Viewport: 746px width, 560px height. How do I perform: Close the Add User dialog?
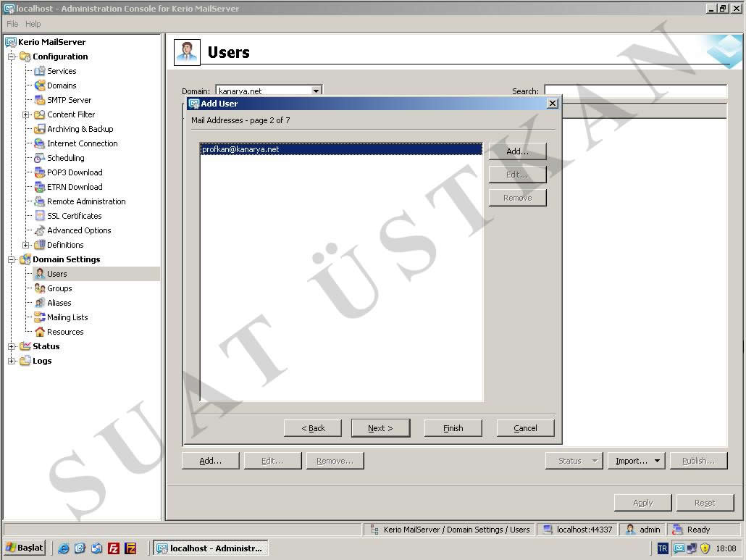pos(553,104)
